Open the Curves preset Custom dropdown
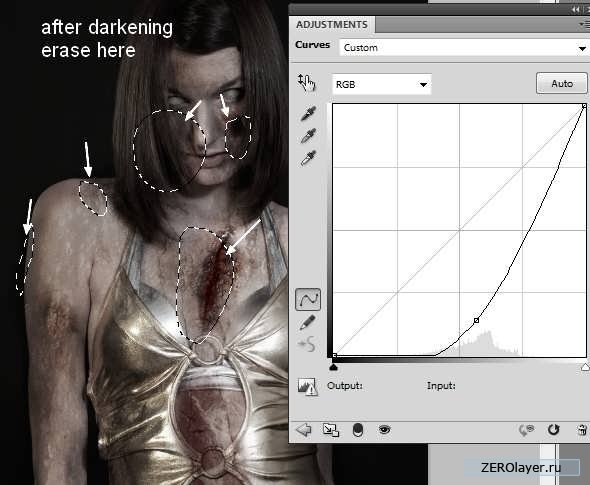Screen dimensions: 590x485 464,48
